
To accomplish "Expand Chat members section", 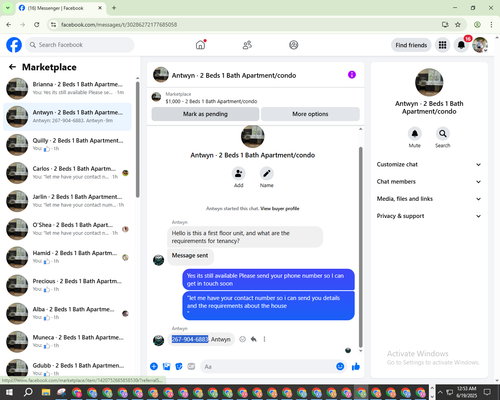I will click(429, 182).
